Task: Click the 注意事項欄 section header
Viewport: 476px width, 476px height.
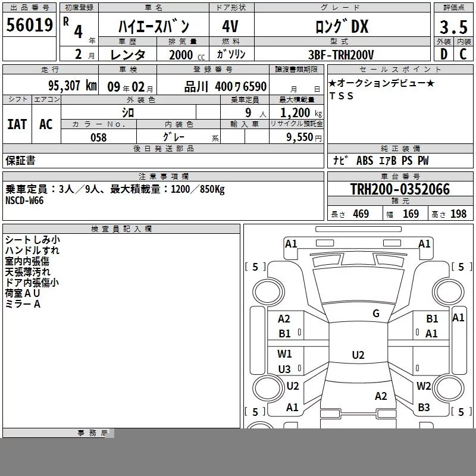Action: click(x=163, y=176)
